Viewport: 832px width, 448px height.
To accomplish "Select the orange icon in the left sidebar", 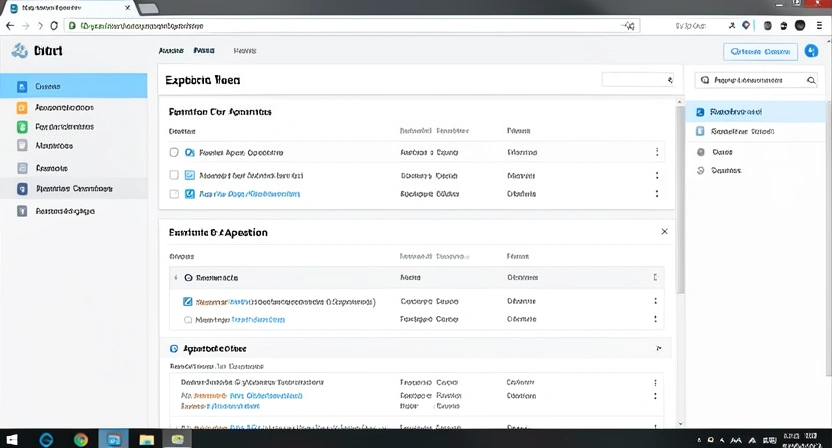I will pyautogui.click(x=22, y=107).
